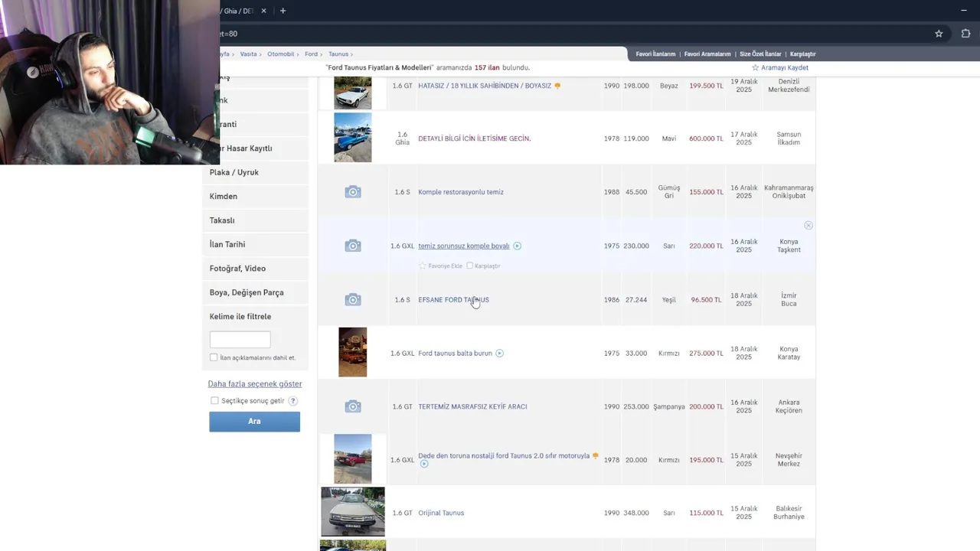This screenshot has width=980, height=551.
Task: Tick the Karşılaştır checkbox under highlighted listing
Action: click(x=469, y=266)
